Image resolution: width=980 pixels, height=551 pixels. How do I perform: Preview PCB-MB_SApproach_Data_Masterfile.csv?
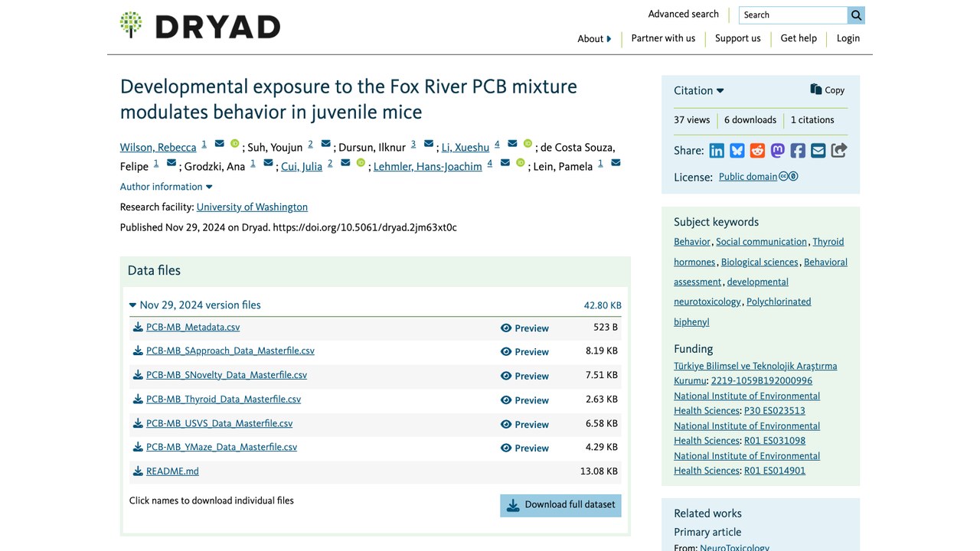(524, 352)
